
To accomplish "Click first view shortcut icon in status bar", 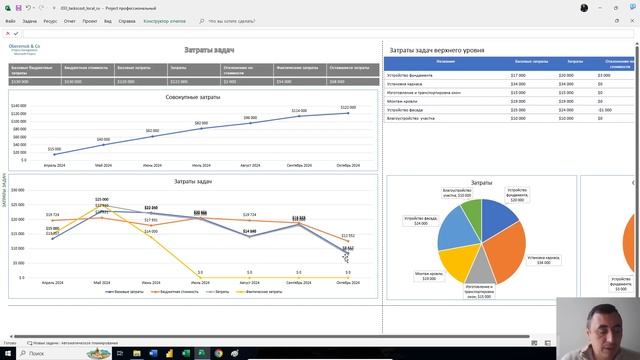I will click(534, 343).
